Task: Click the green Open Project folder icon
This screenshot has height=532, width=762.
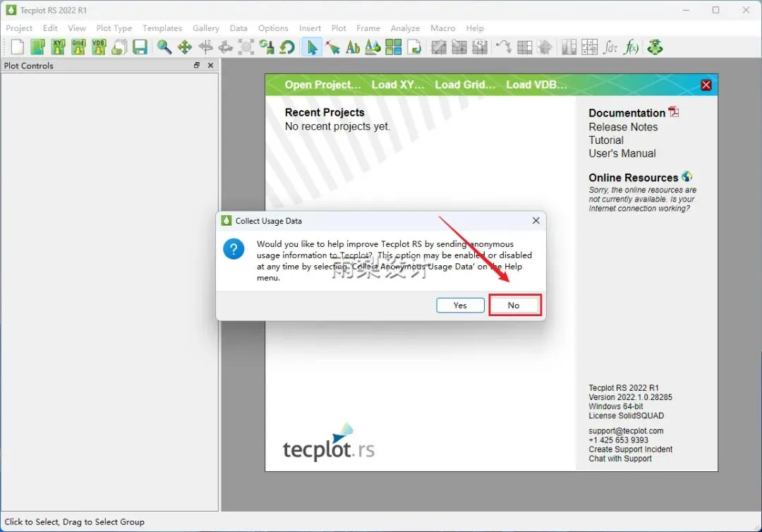Action: click(x=38, y=47)
